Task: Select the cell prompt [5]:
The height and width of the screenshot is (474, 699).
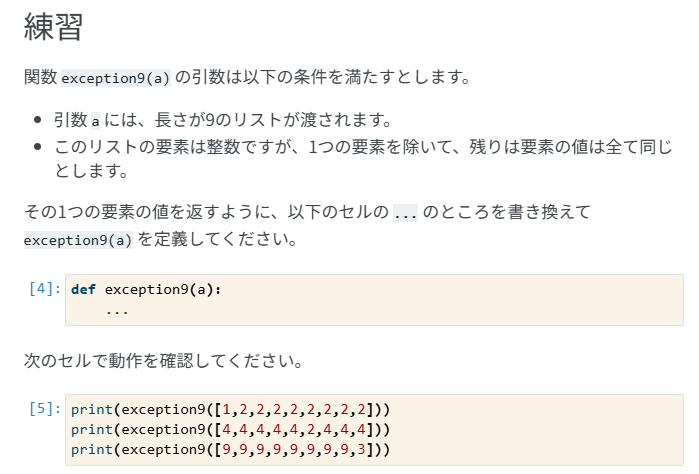Action: (x=45, y=408)
